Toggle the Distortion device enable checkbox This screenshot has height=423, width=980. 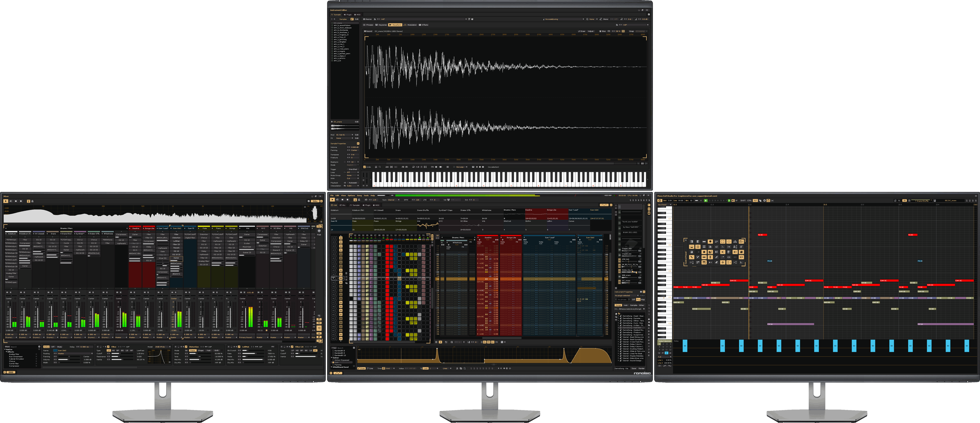click(186, 347)
